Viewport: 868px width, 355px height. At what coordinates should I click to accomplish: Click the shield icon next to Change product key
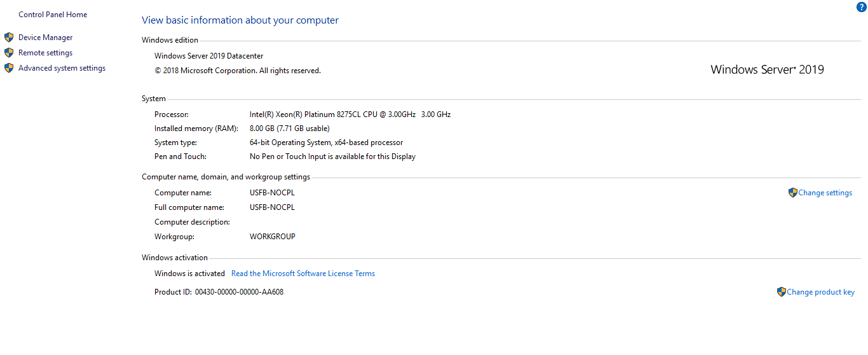pos(781,292)
